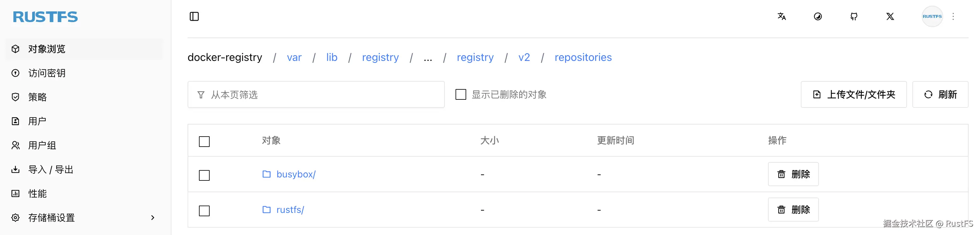Viewport: 980px width, 235px height.
Task: Open the language switcher icon
Action: 782,16
